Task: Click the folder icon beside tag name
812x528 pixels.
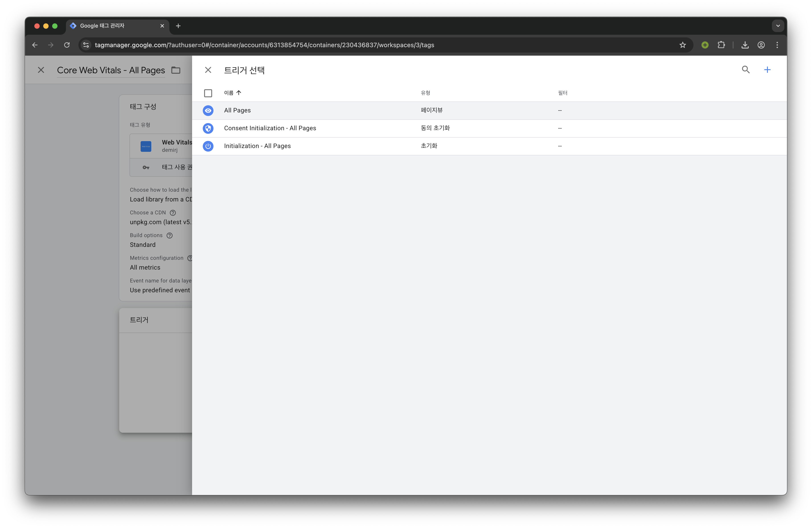Action: click(x=176, y=70)
